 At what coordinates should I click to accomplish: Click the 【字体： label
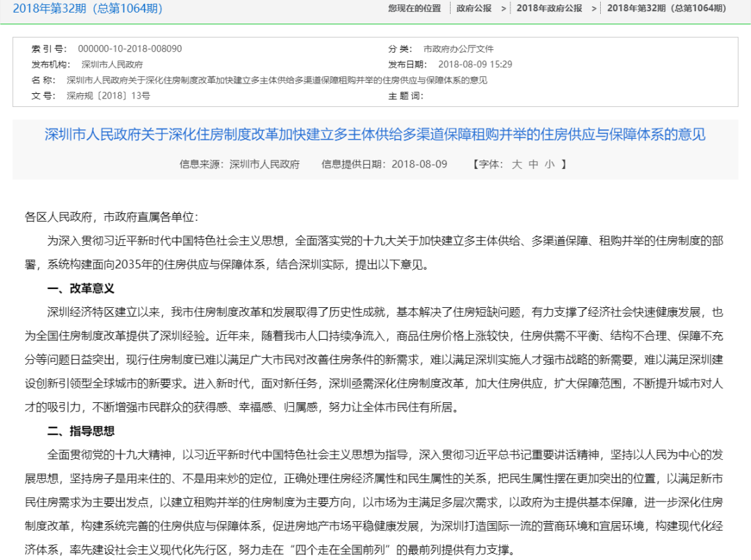(488, 164)
